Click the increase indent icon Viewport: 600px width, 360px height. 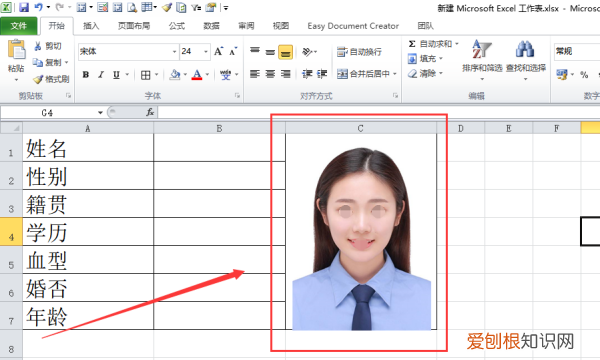point(322,74)
